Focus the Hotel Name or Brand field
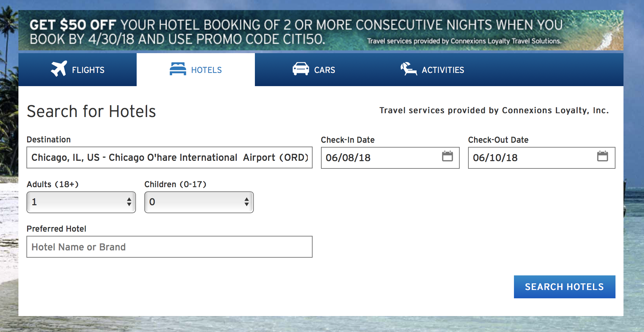The image size is (644, 332). (169, 247)
